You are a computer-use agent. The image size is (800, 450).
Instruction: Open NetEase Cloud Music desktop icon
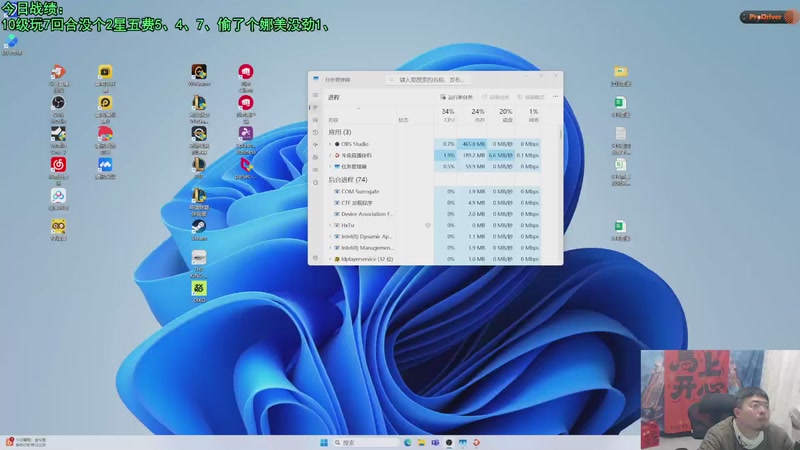[59, 165]
